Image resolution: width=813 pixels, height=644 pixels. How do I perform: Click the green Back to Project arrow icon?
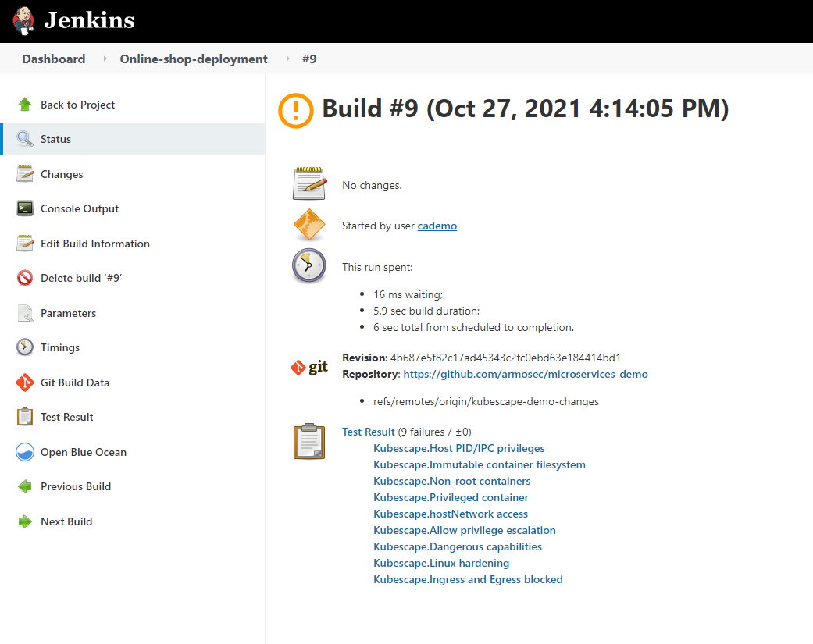click(25, 105)
